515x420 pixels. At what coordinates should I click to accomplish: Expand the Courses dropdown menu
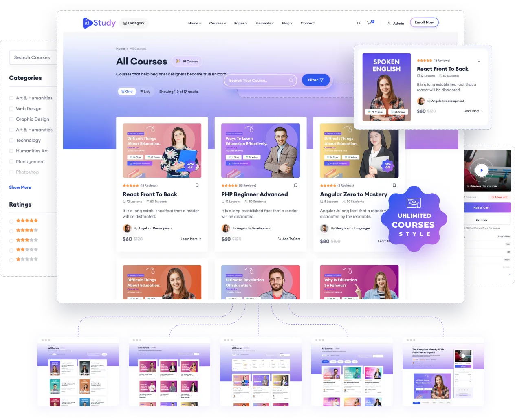[x=217, y=23]
